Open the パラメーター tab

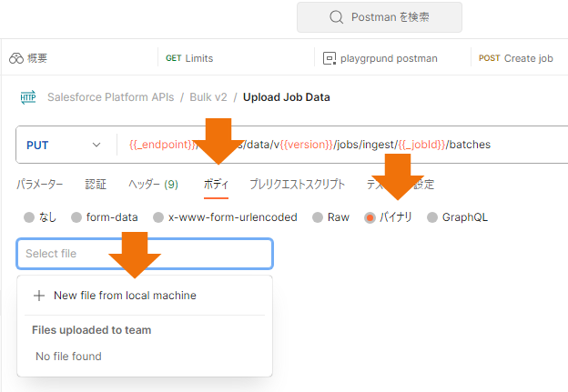[39, 185]
